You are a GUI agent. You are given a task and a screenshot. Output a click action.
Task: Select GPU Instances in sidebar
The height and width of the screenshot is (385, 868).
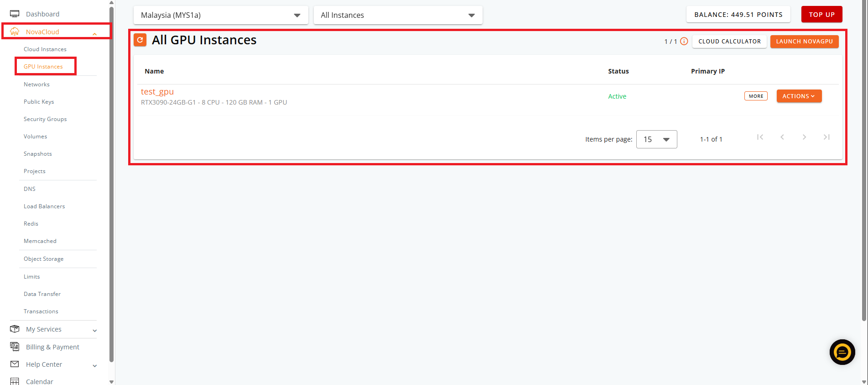pyautogui.click(x=43, y=67)
